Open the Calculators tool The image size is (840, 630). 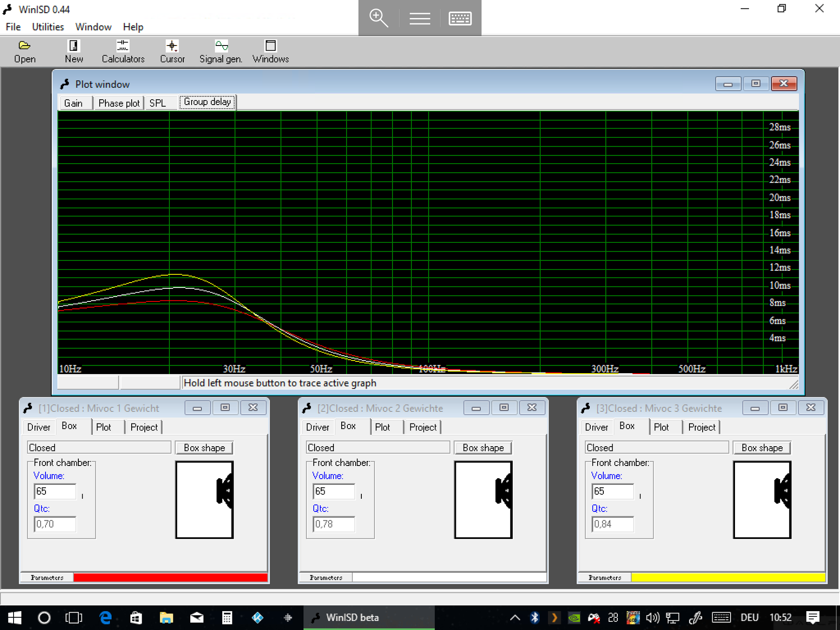[x=123, y=52]
